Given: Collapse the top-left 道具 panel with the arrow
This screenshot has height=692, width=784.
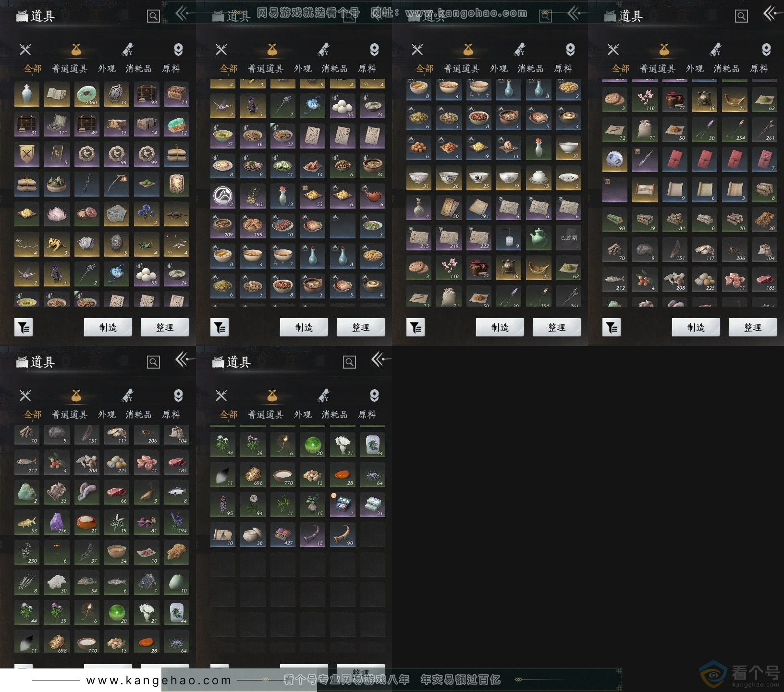Looking at the screenshot, I should coord(184,13).
